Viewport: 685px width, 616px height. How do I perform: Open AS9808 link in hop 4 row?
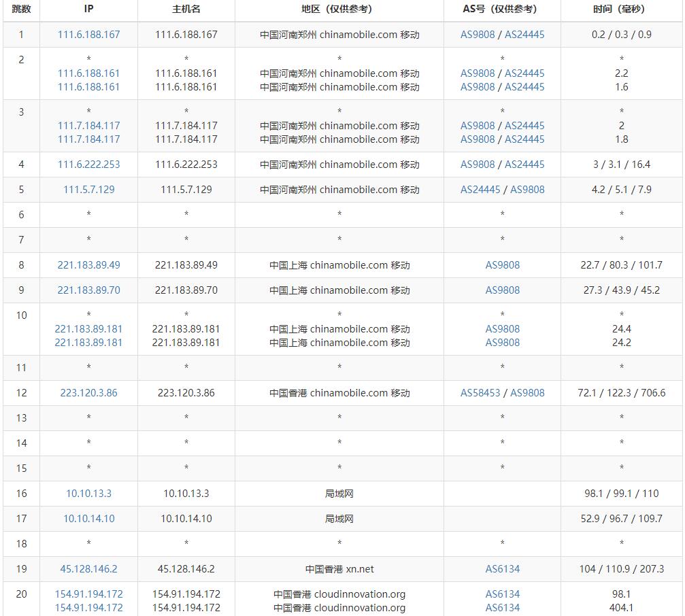478,165
